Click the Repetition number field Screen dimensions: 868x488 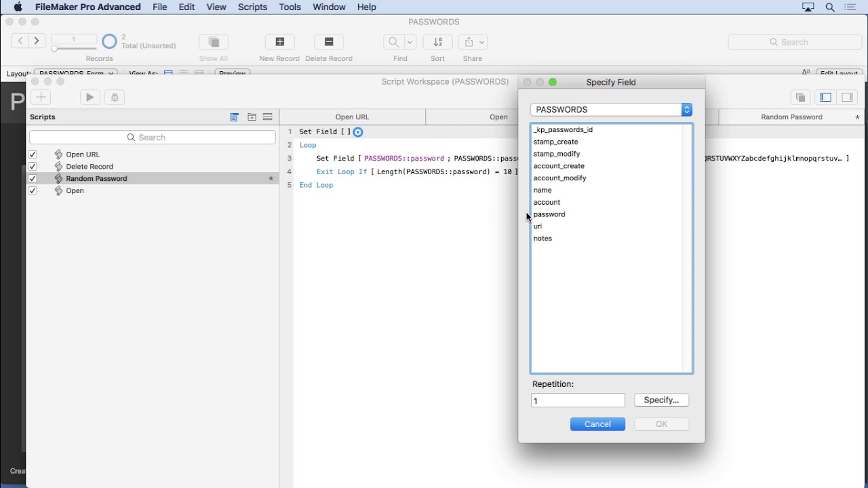tap(578, 401)
